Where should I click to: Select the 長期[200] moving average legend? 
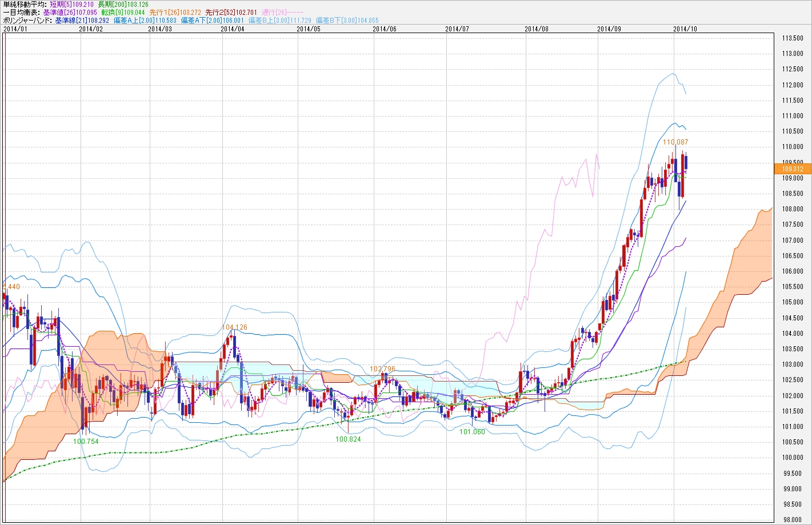[x=123, y=5]
